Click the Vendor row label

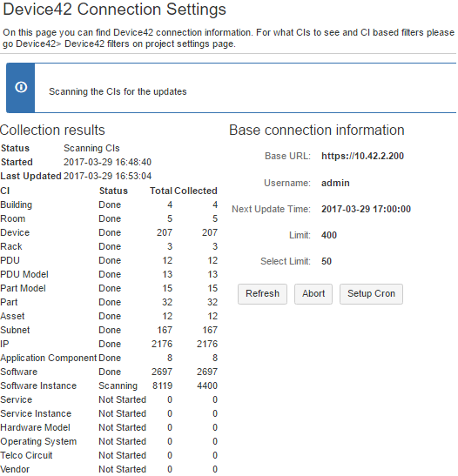pyautogui.click(x=15, y=469)
